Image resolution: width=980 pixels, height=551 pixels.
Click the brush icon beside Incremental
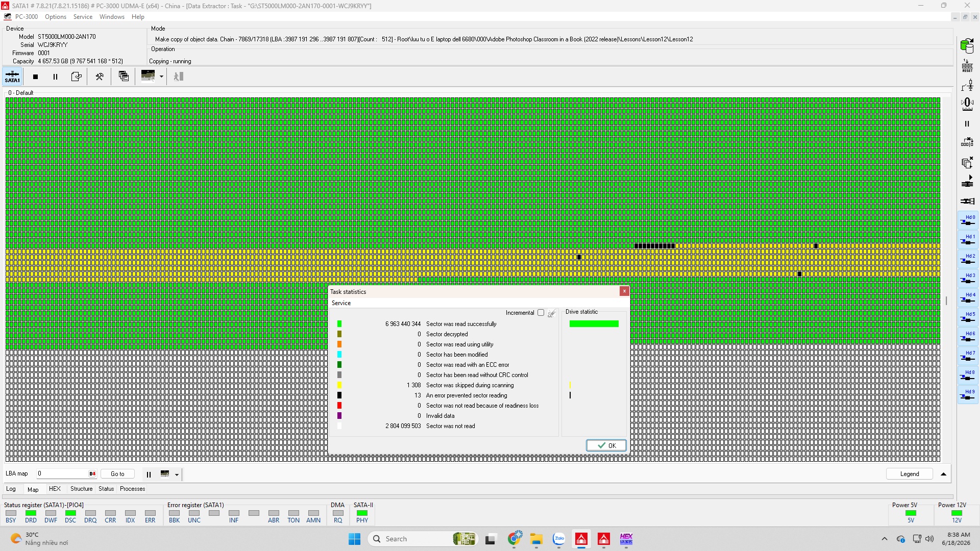[552, 313]
